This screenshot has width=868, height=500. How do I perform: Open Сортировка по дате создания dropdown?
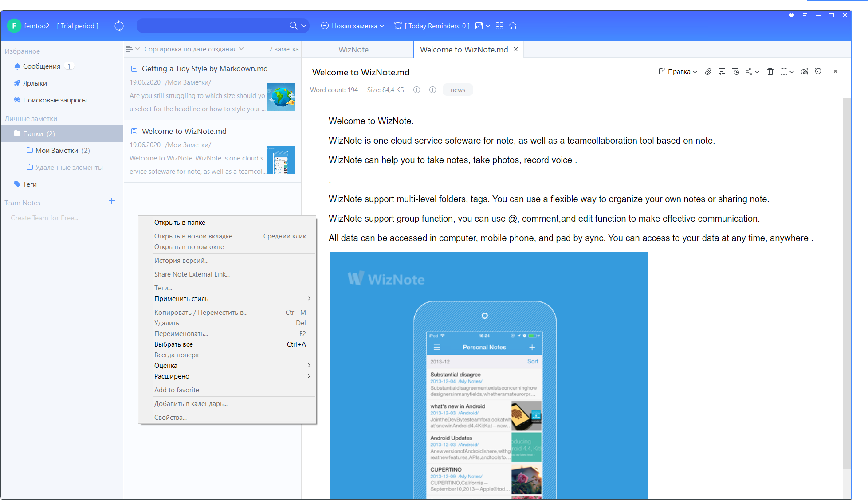pos(194,49)
